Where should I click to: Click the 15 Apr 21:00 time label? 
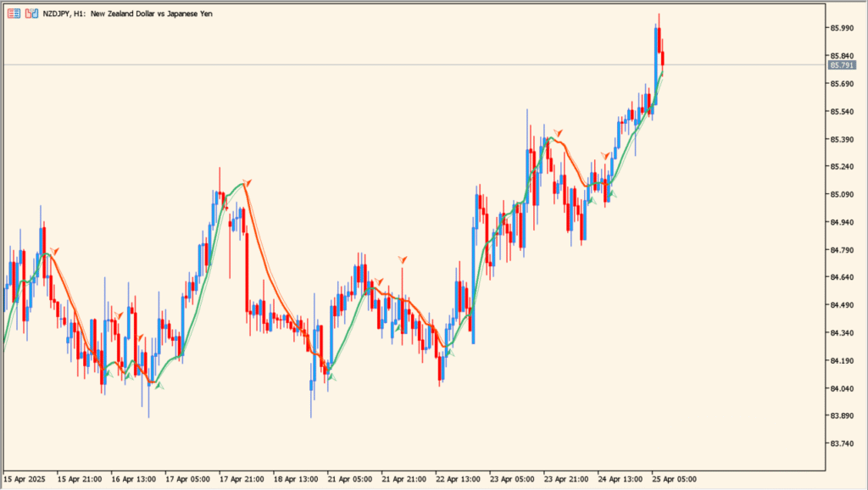pyautogui.click(x=79, y=479)
